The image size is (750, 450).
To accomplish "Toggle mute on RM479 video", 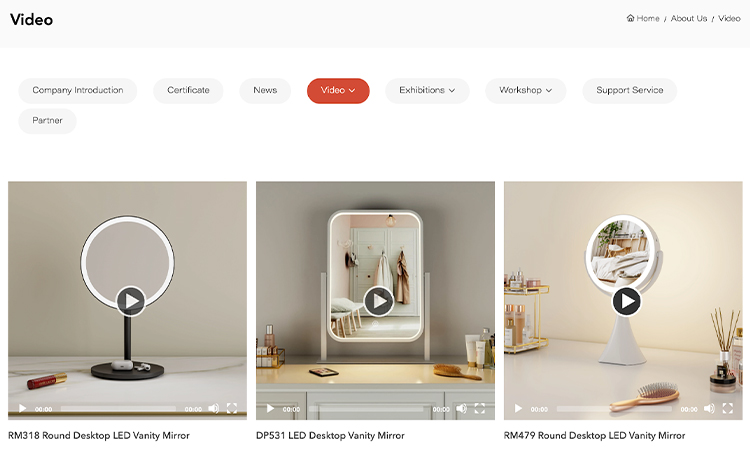I will (x=709, y=408).
